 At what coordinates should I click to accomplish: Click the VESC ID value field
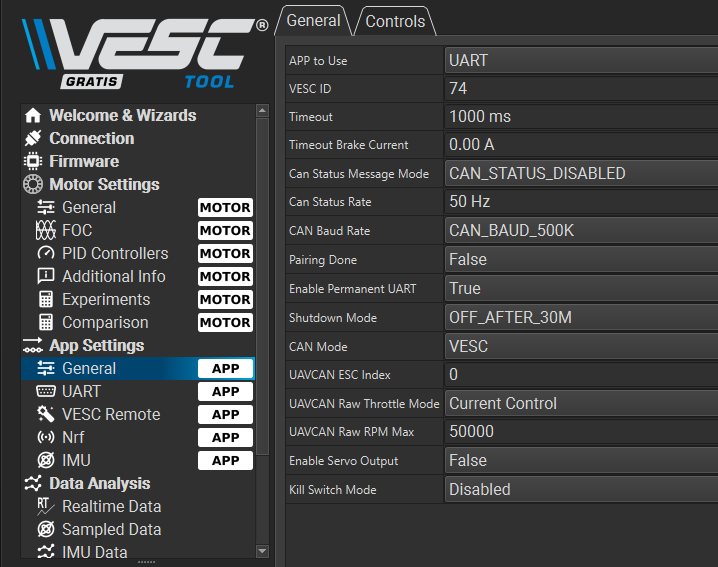[582, 88]
